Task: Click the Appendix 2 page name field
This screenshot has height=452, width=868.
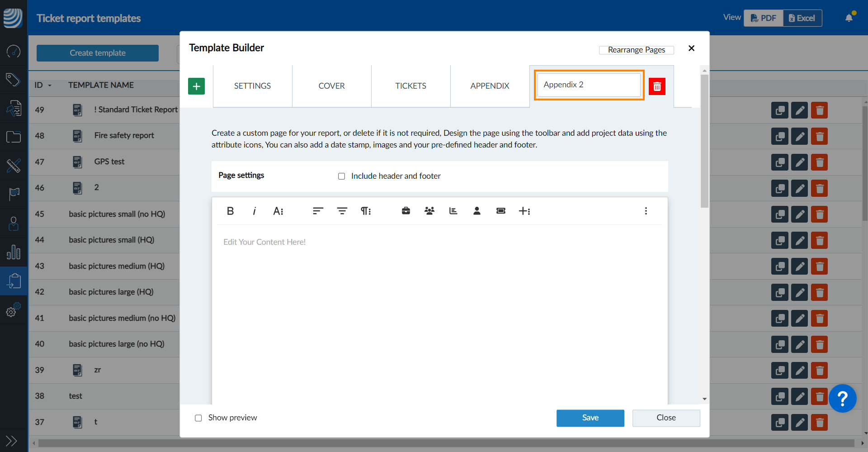Action: (x=589, y=85)
